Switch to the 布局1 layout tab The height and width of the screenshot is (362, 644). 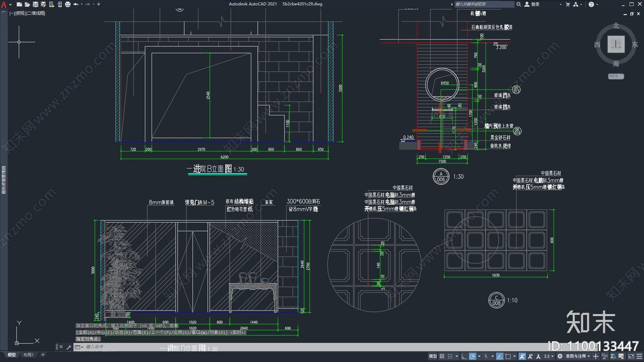pyautogui.click(x=28, y=355)
